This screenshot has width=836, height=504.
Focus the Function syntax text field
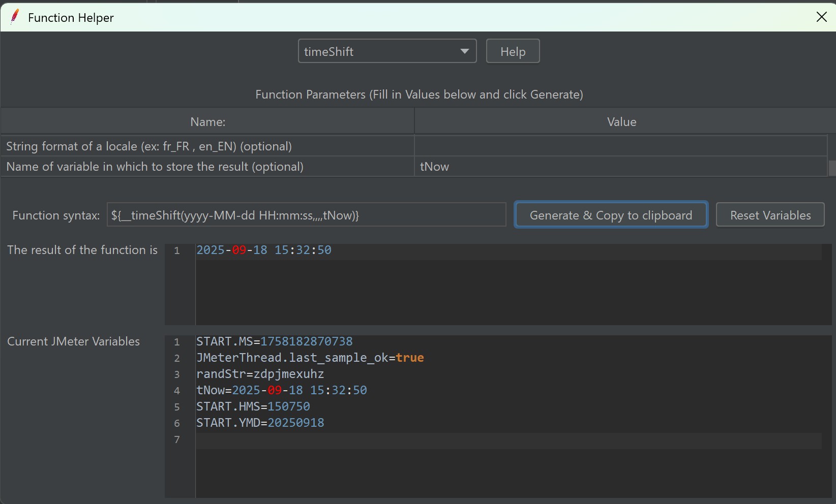(306, 215)
